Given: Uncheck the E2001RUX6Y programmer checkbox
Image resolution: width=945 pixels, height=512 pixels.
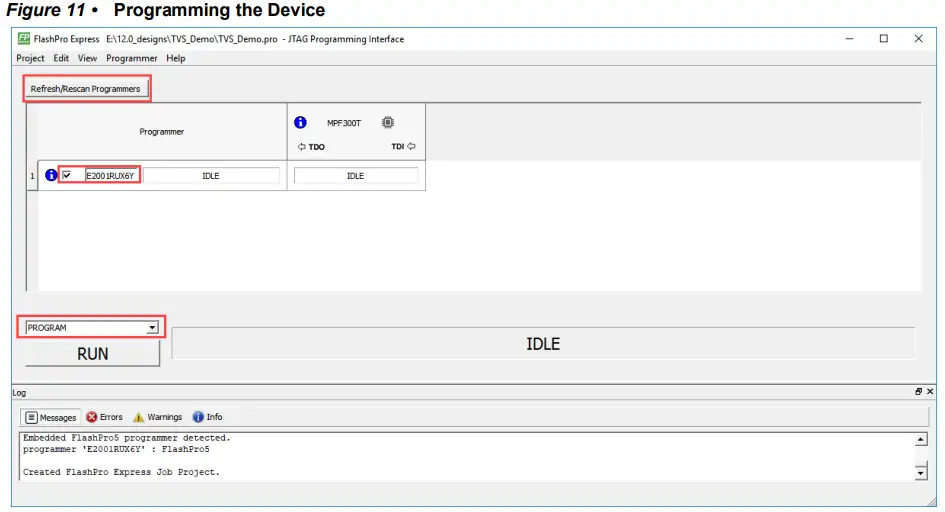Looking at the screenshot, I should point(67,175).
